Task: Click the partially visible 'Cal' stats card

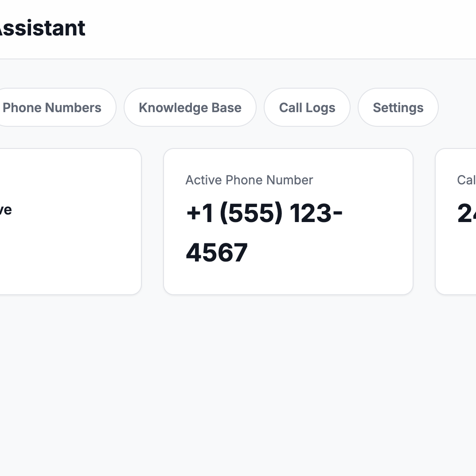Action: point(456,266)
